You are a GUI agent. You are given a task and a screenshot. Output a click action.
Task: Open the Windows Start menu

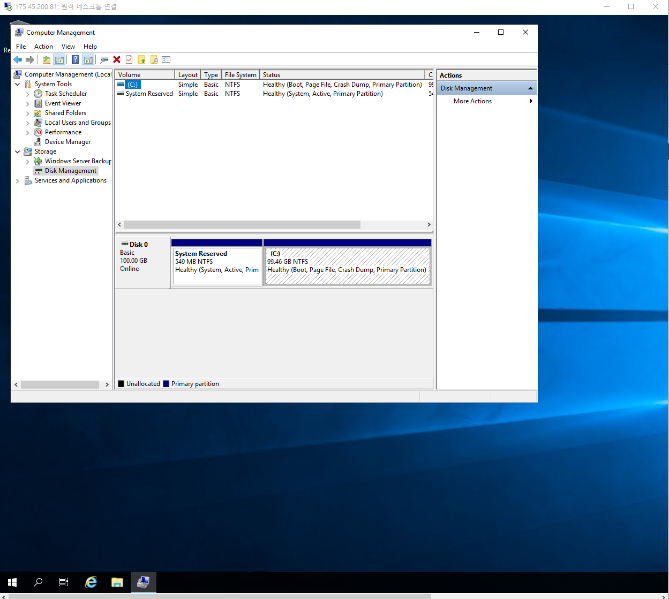12,582
